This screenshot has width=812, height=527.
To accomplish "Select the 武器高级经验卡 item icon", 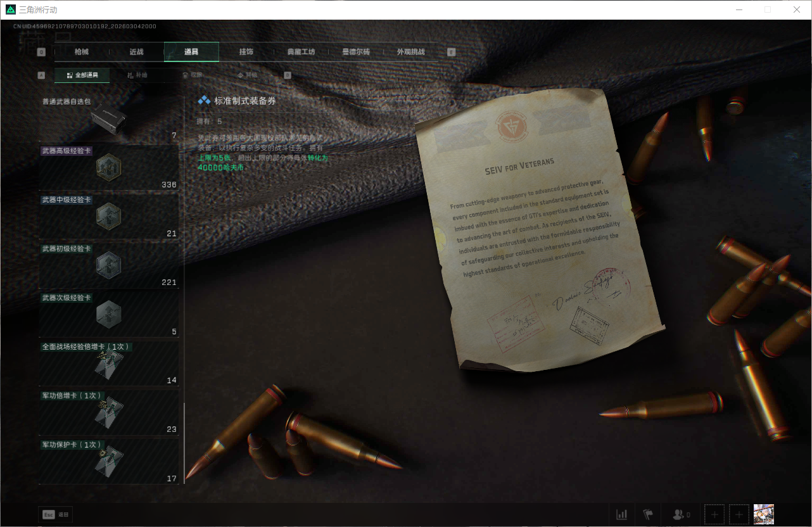I will pos(108,167).
